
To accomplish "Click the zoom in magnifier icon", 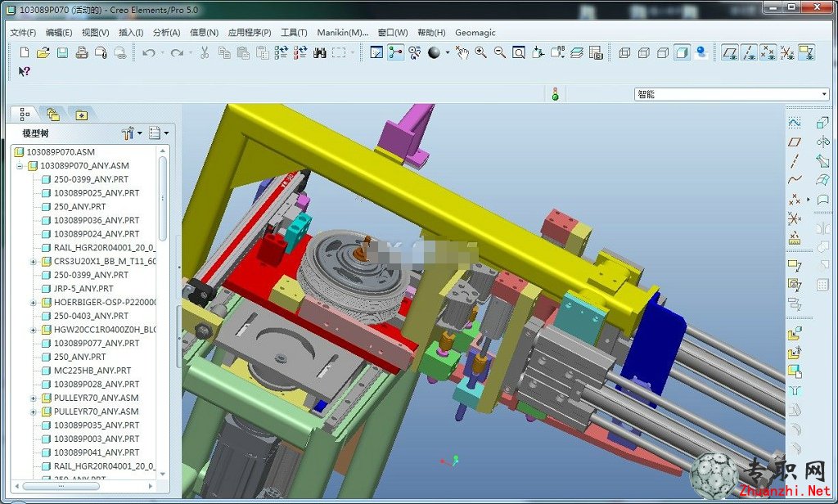I will pyautogui.click(x=480, y=52).
